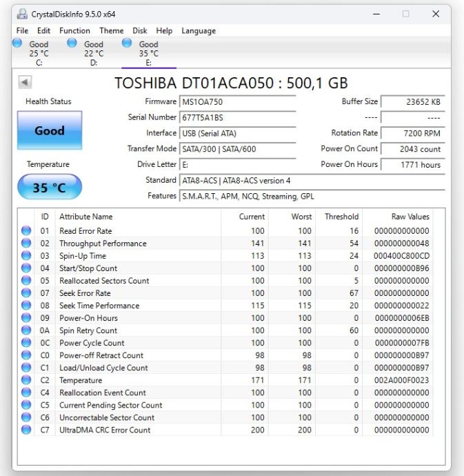Click the ID column header
Screen dimensions: 464x476
pyautogui.click(x=45, y=217)
